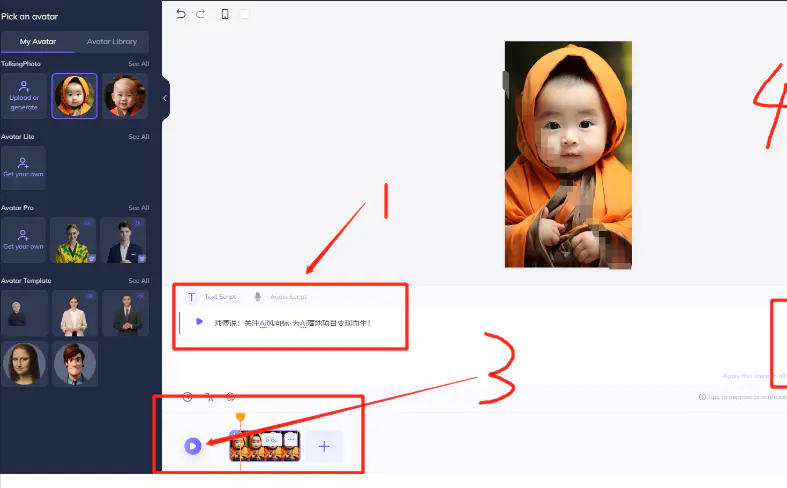Click the undo arrow icon
This screenshot has width=787, height=488.
tap(181, 14)
